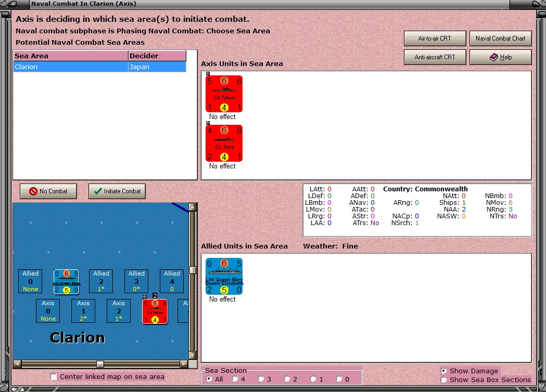
Task: Select Show Sea Box Sections radio option
Action: (x=443, y=380)
